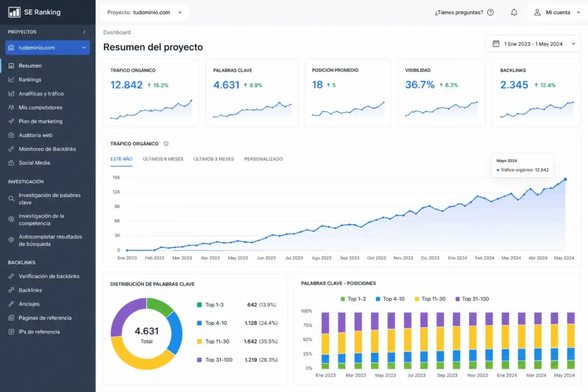The height and width of the screenshot is (392, 588).
Task: Click the Resumen del proyecto heading
Action: coord(153,47)
